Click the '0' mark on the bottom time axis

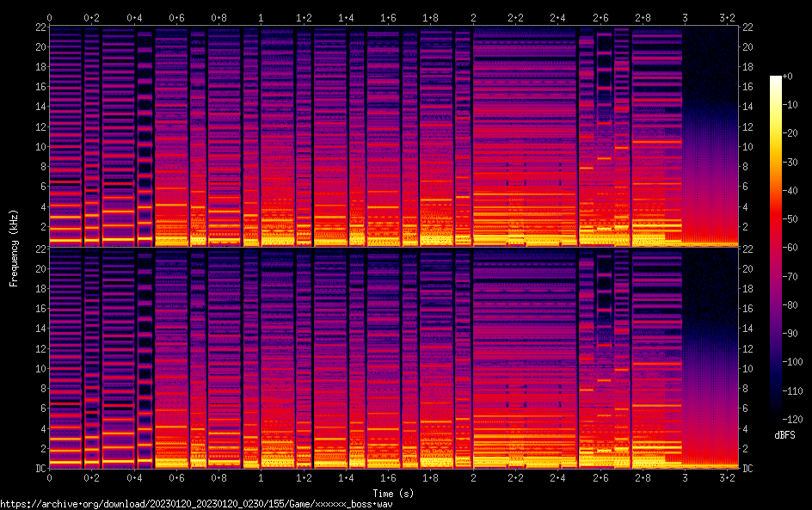click(49, 476)
